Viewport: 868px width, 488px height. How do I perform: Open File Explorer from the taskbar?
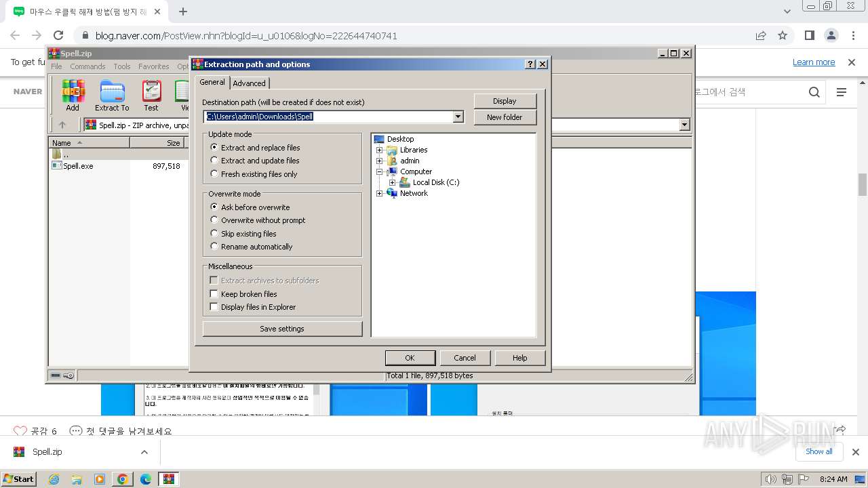77,479
